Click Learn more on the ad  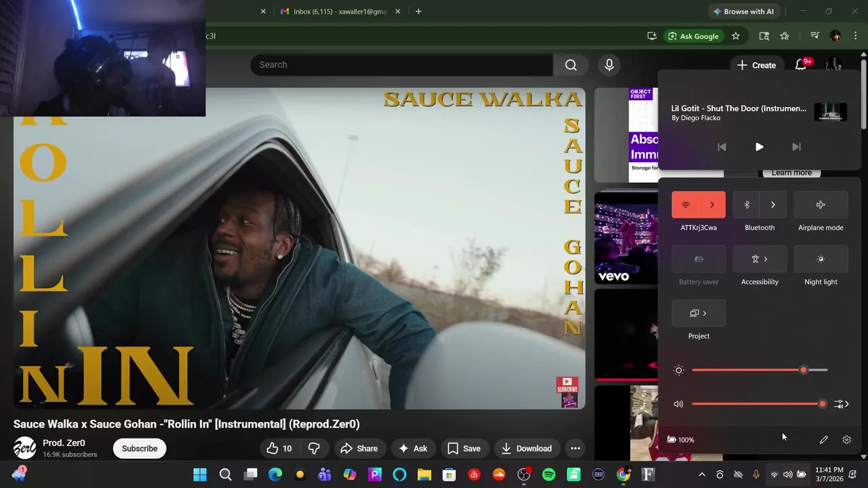pos(791,173)
